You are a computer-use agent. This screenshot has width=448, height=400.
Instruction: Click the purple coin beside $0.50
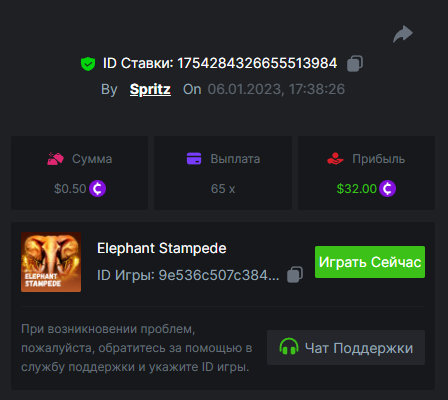coord(97,189)
